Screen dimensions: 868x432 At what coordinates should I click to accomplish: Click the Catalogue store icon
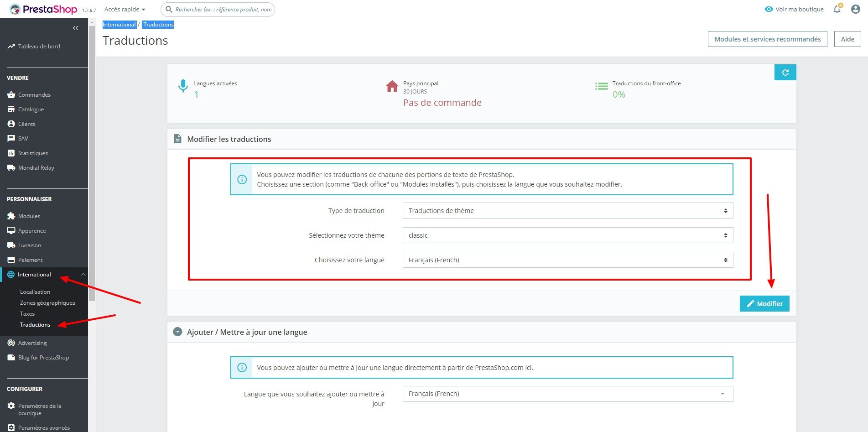click(11, 109)
